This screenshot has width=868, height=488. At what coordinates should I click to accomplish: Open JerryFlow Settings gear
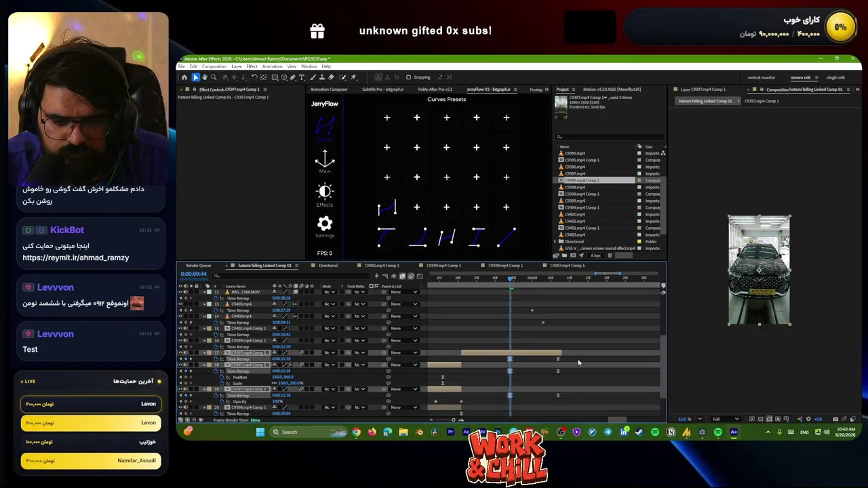(x=325, y=226)
